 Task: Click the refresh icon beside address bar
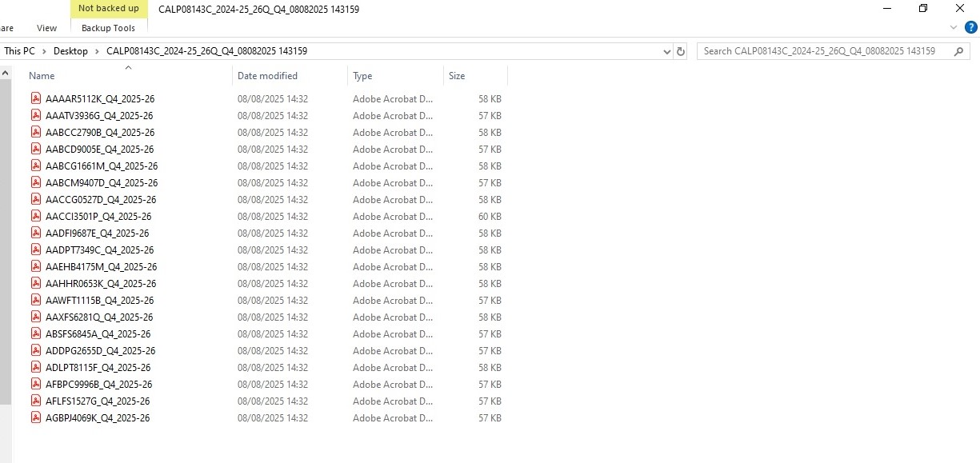[x=681, y=51]
